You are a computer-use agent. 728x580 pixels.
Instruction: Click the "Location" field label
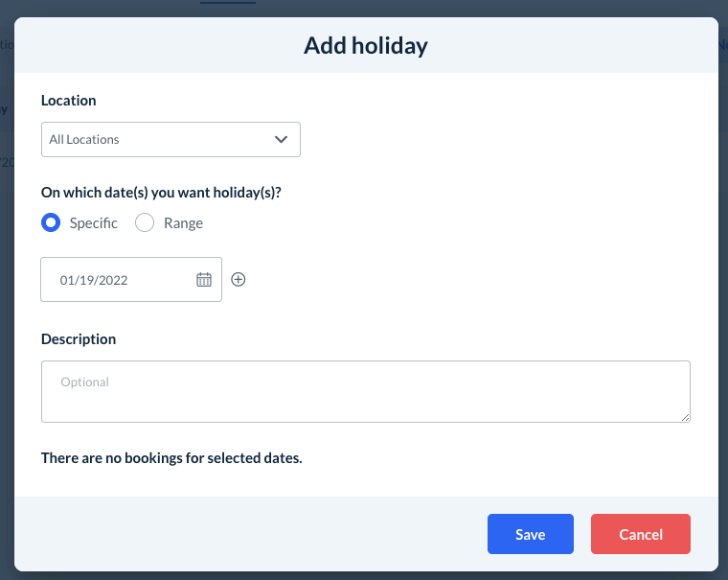point(69,100)
